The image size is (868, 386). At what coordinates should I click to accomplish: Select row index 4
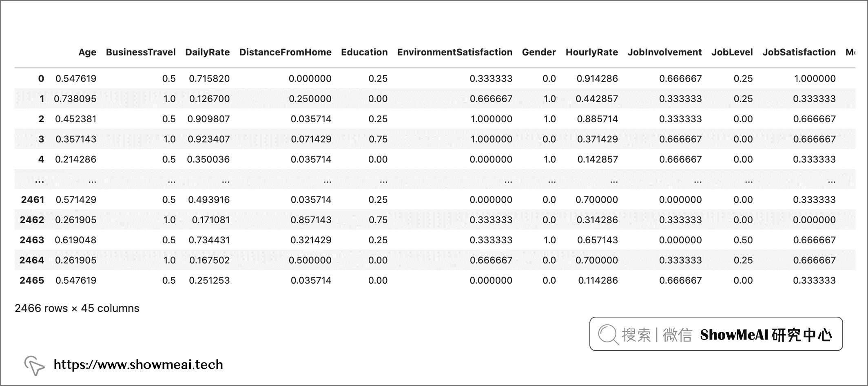pyautogui.click(x=41, y=159)
